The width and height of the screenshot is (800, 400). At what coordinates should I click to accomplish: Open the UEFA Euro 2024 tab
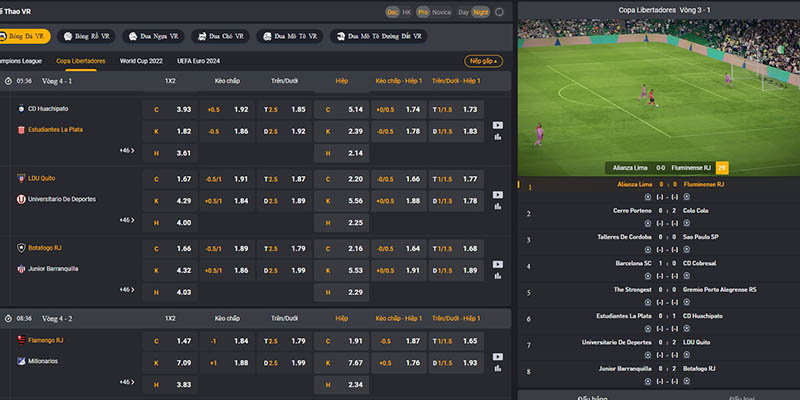click(x=198, y=61)
